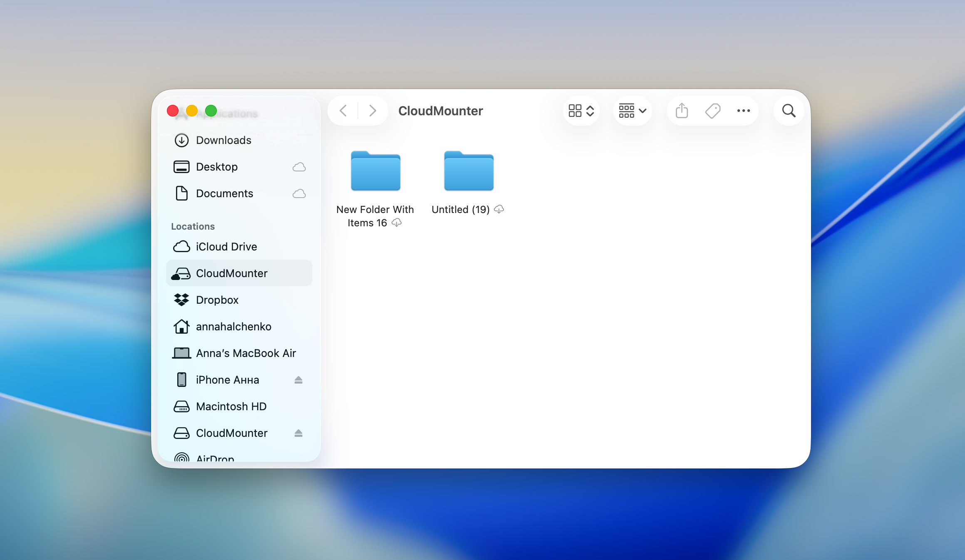Open Finder search with the magnifier
This screenshot has width=965, height=560.
pyautogui.click(x=788, y=111)
